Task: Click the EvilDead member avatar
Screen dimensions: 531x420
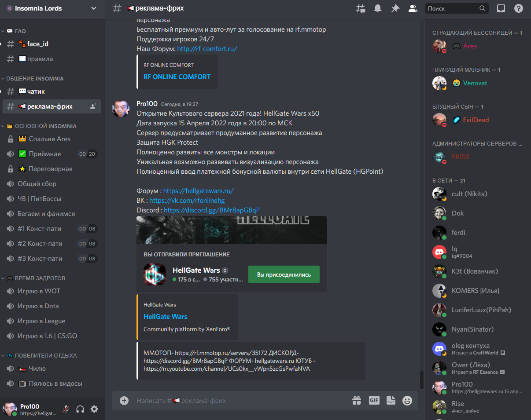Action: [439, 120]
